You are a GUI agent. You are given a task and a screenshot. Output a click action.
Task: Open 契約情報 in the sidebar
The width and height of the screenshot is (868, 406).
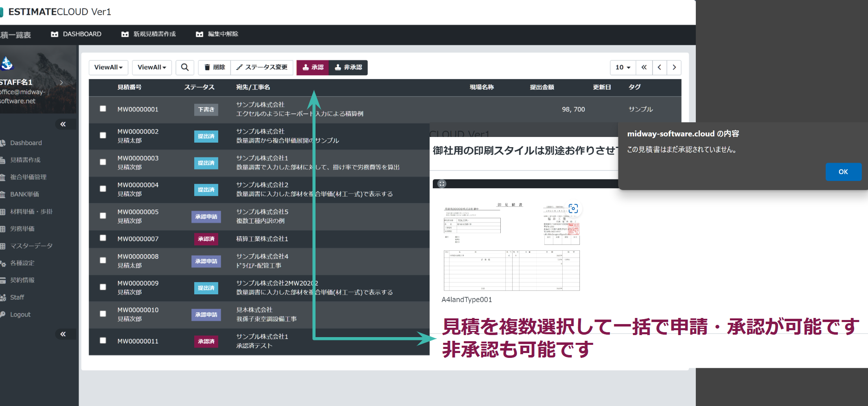tap(22, 280)
